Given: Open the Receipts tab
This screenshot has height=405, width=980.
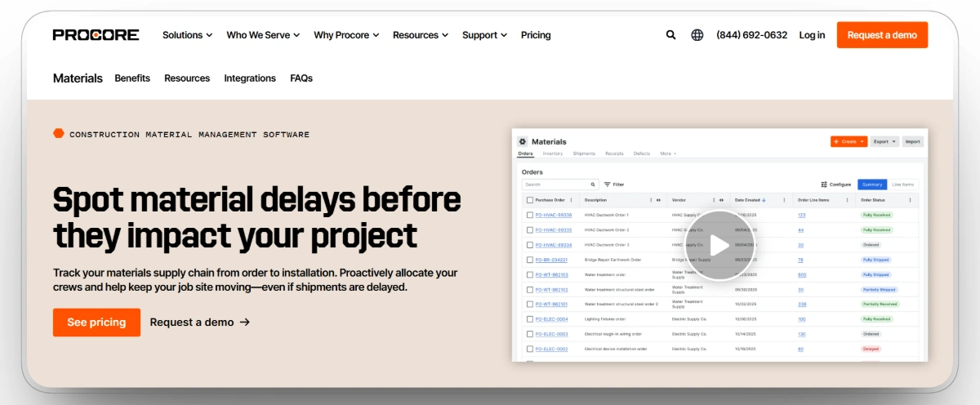Looking at the screenshot, I should tap(614, 154).
